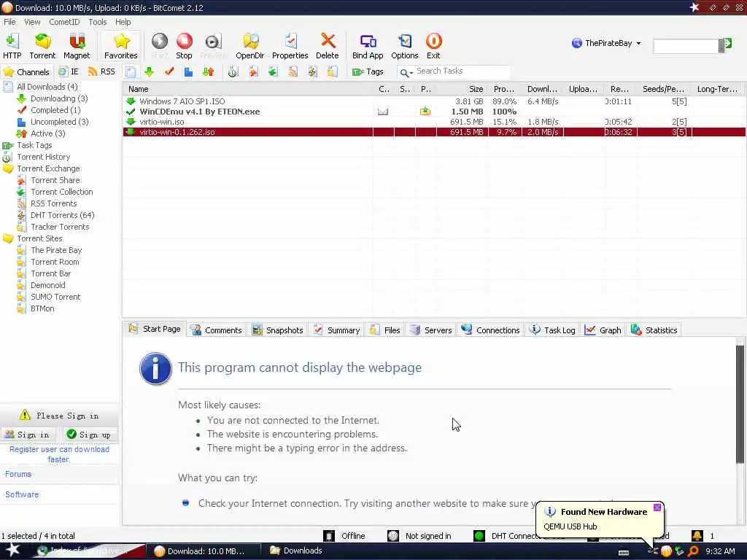Click the Offline status bar icon
Viewport: 747px width, 560px height.
point(329,536)
